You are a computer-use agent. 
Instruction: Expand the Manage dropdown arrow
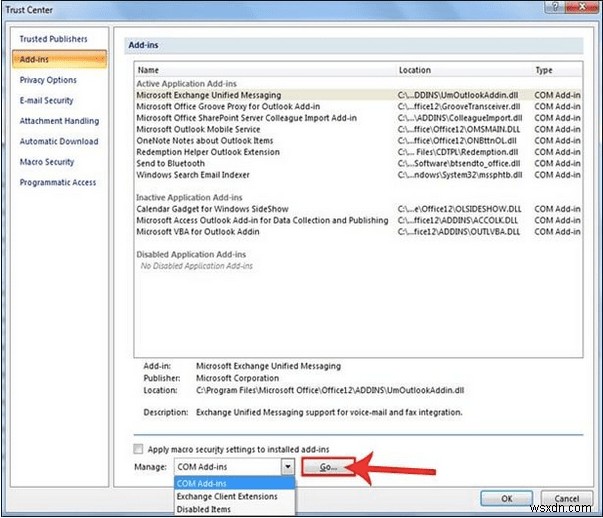tap(287, 467)
